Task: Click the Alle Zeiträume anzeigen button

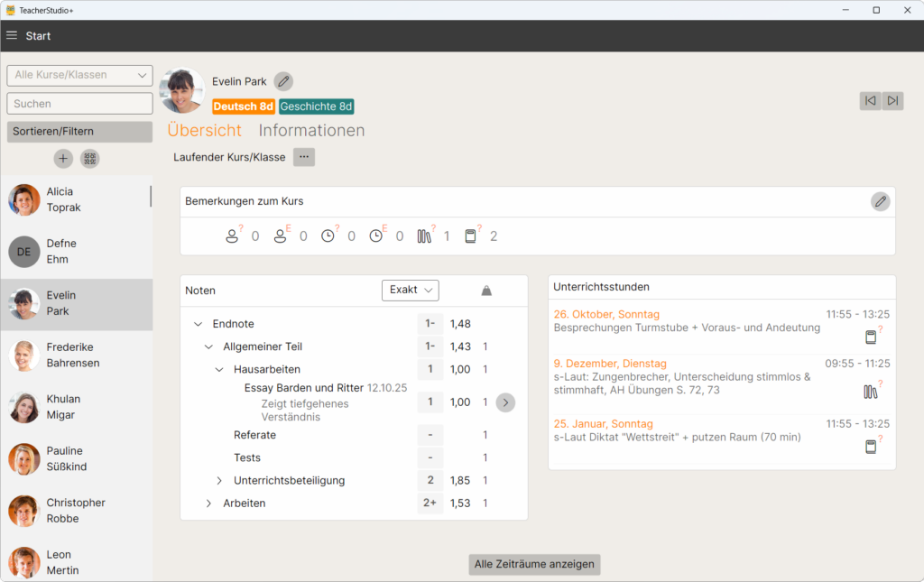Action: point(534,564)
